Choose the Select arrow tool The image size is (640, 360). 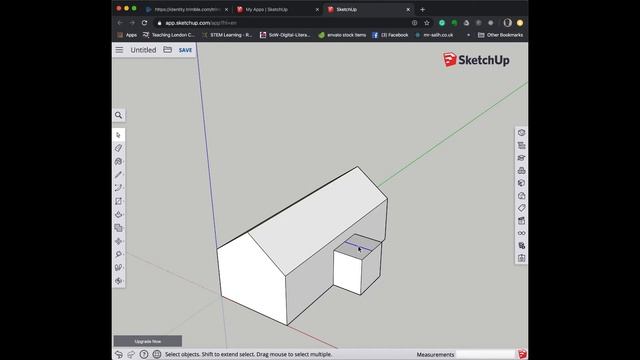[x=118, y=135]
